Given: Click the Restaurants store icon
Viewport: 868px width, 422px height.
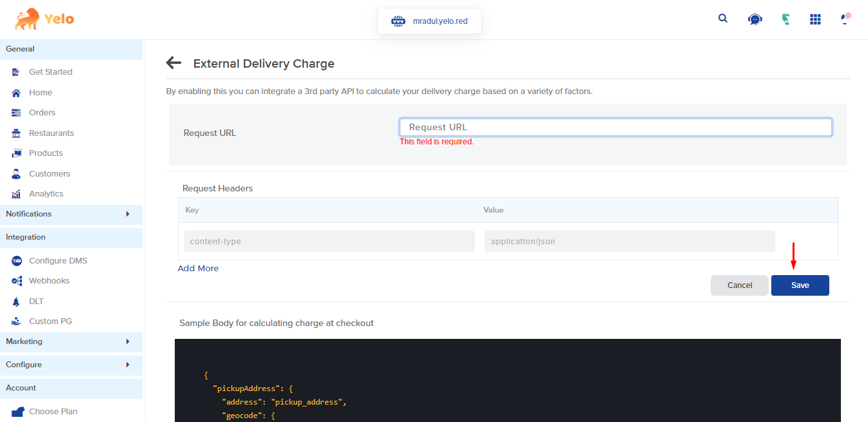Looking at the screenshot, I should (16, 133).
